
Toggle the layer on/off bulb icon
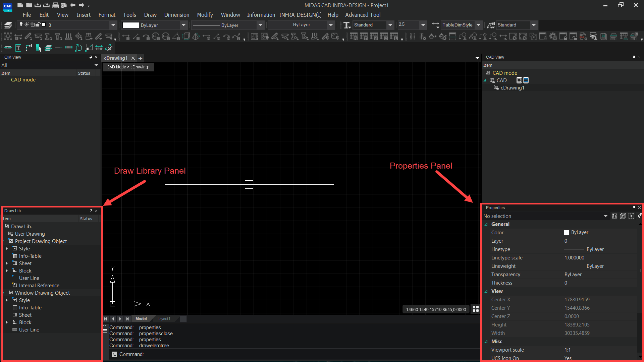coord(21,24)
